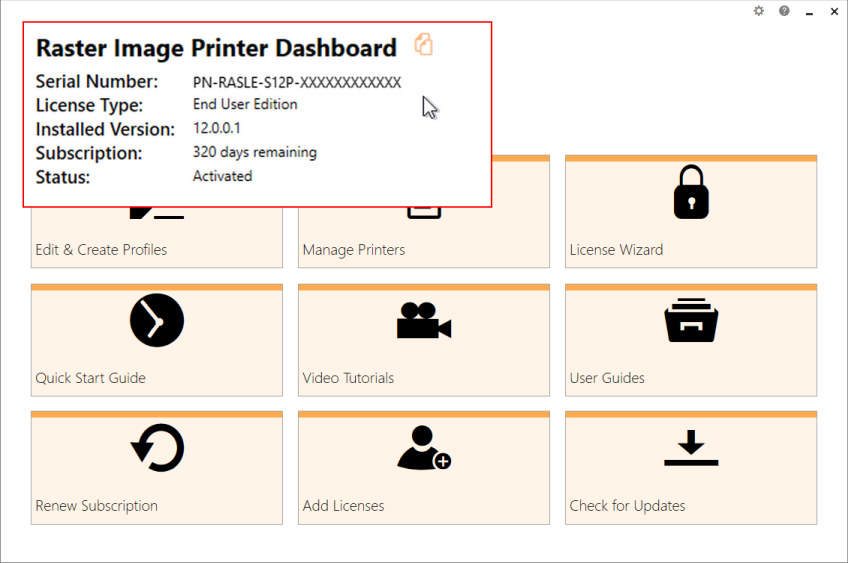Click the Quick Start Guide clock icon
Screen dimensions: 848x563
click(x=157, y=320)
